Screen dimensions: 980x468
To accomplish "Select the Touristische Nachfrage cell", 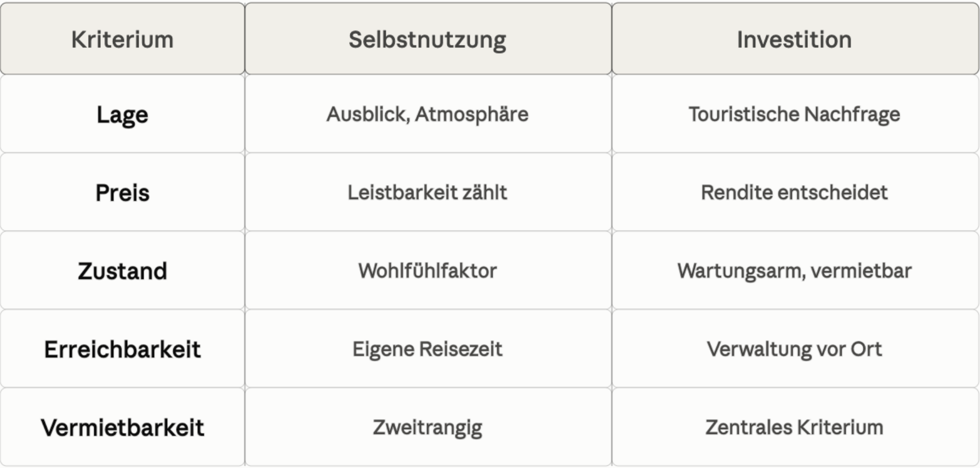I will tap(795, 114).
